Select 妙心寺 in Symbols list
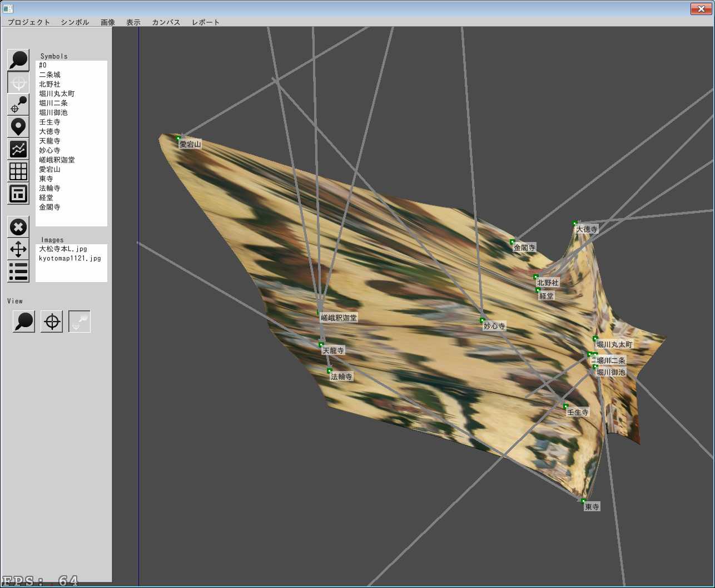The height and width of the screenshot is (588, 715). [x=71, y=150]
